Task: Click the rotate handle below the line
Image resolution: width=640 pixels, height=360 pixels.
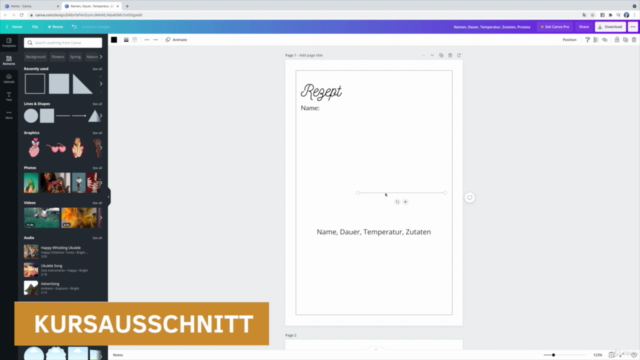Action: 397,202
